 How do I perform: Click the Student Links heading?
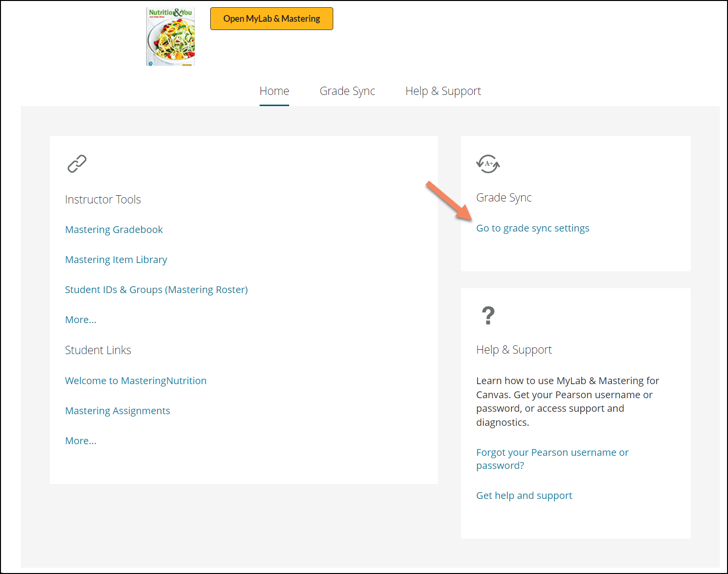pyautogui.click(x=98, y=350)
